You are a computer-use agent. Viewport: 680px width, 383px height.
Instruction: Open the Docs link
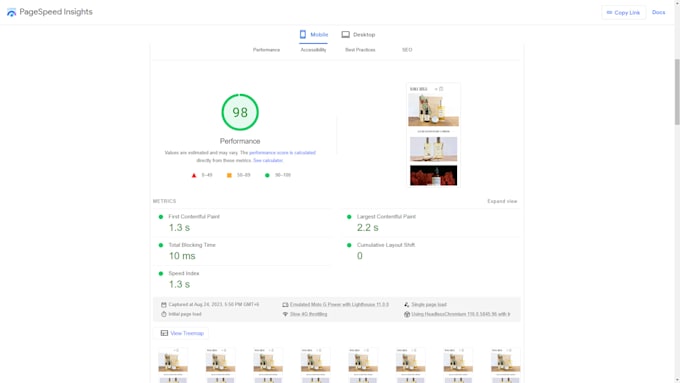(x=658, y=12)
